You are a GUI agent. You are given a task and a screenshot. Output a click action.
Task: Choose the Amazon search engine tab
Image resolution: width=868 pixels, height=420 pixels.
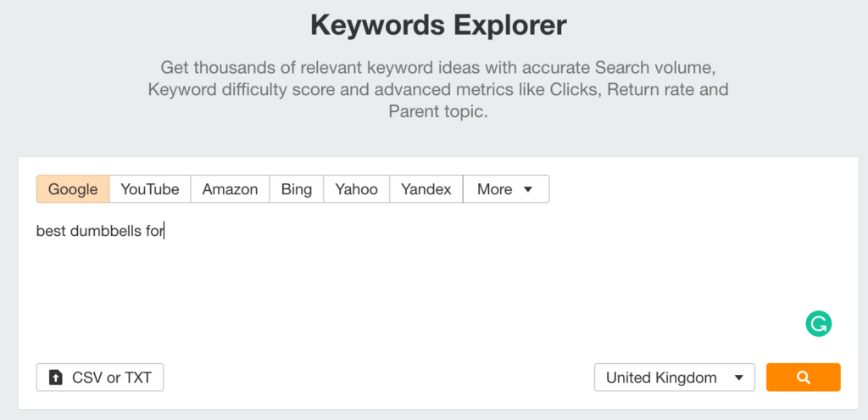tap(231, 189)
